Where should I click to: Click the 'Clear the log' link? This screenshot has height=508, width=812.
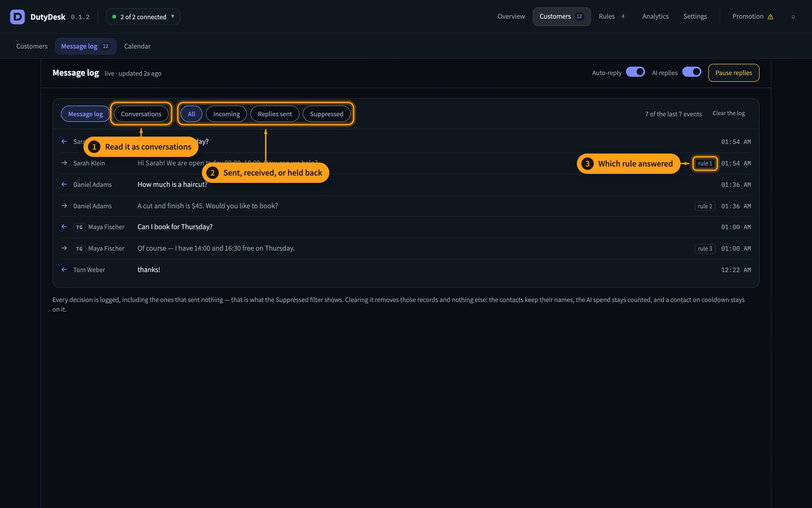coord(729,113)
